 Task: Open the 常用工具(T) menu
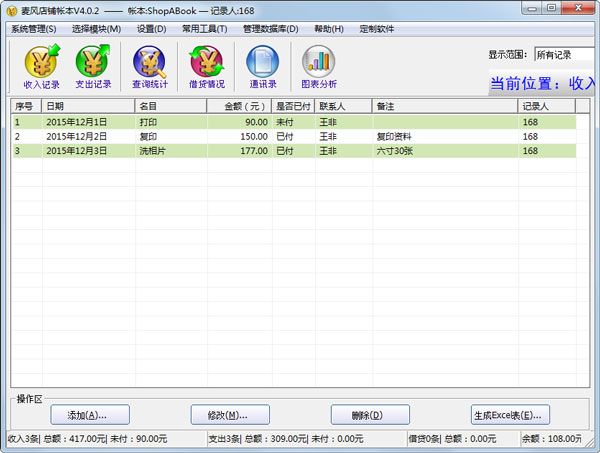(204, 29)
